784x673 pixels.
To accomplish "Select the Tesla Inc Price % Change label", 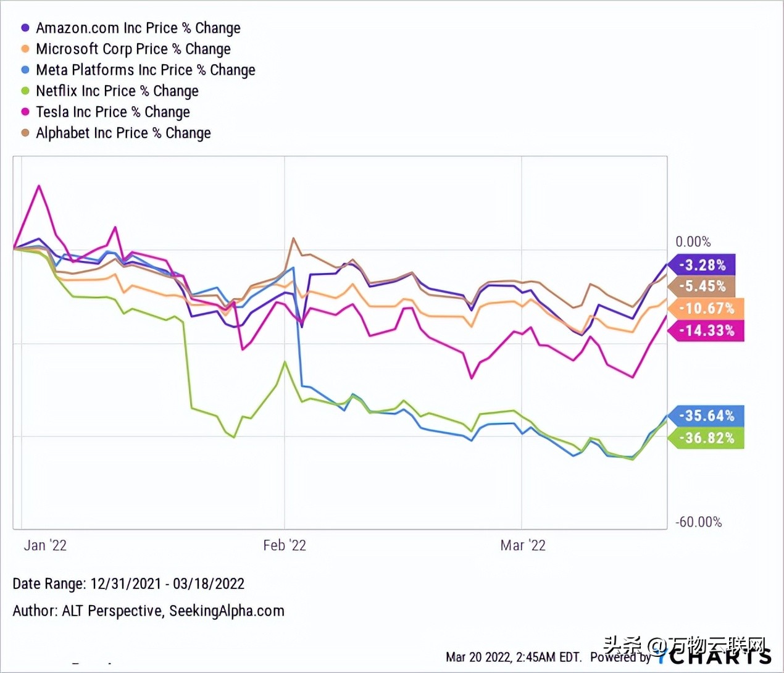I will [113, 112].
